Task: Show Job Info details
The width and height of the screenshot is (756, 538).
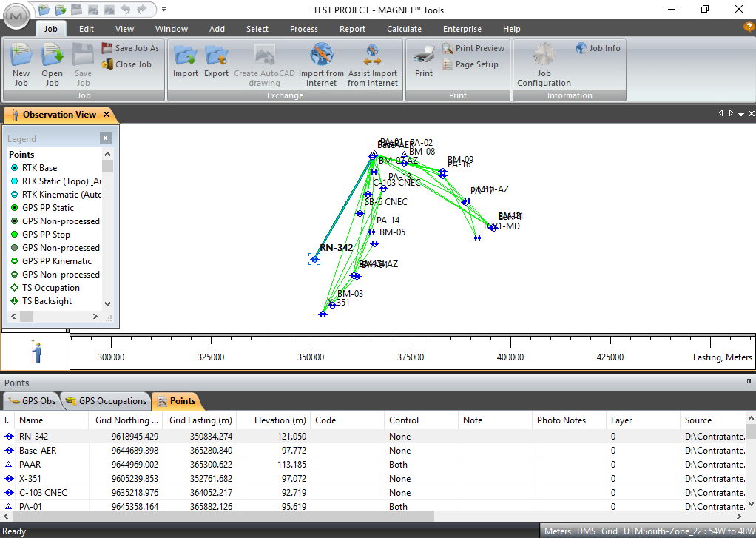Action: (598, 48)
